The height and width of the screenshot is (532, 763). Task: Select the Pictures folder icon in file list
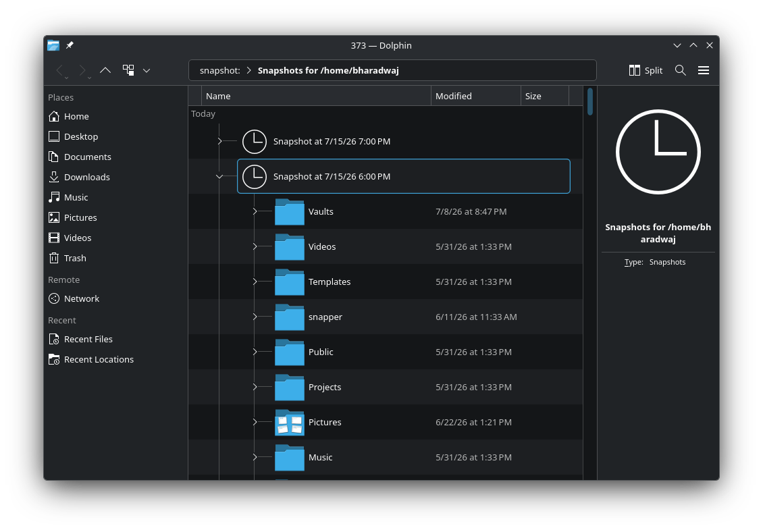click(290, 422)
